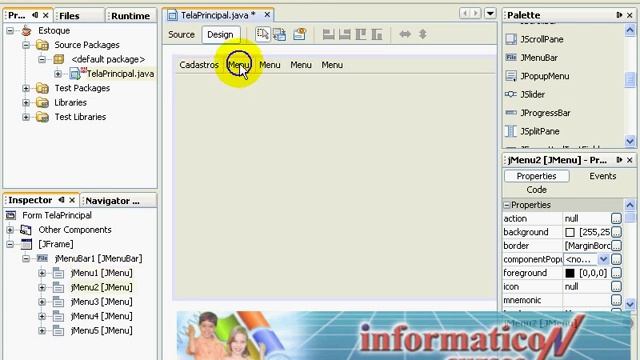Expand the Libraries node
This screenshot has width=640, height=360.
pyautogui.click(x=26, y=102)
